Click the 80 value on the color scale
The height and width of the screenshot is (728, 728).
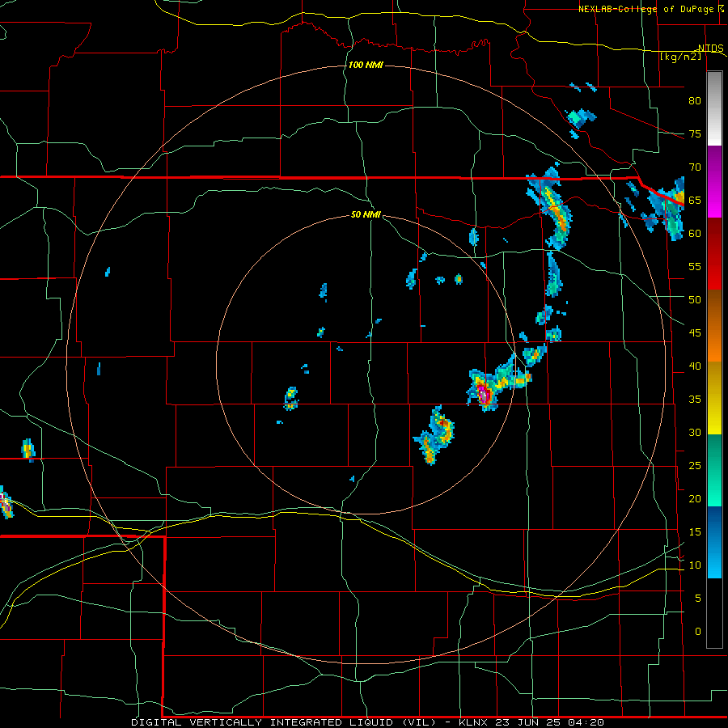(695, 101)
